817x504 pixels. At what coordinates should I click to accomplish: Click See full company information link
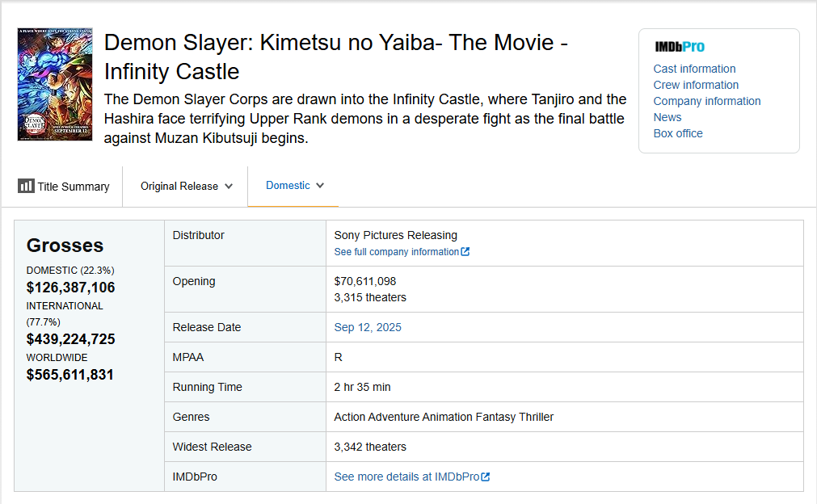(396, 252)
